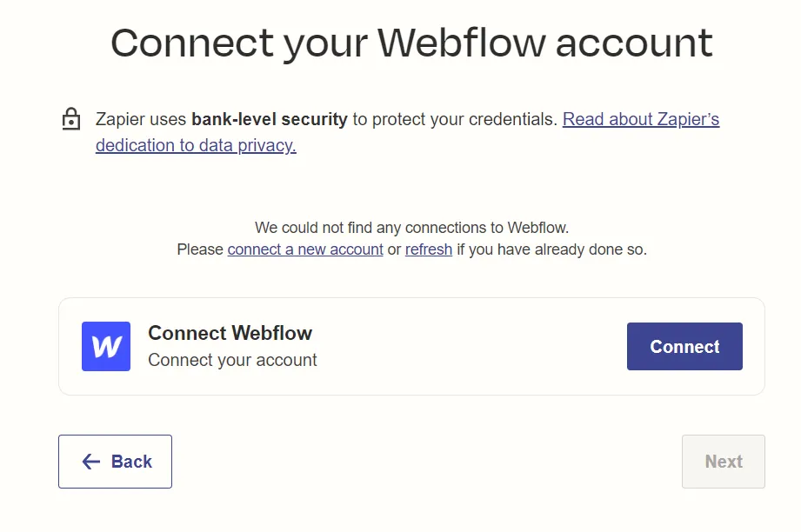
Task: Click the Back button
Action: pos(115,462)
